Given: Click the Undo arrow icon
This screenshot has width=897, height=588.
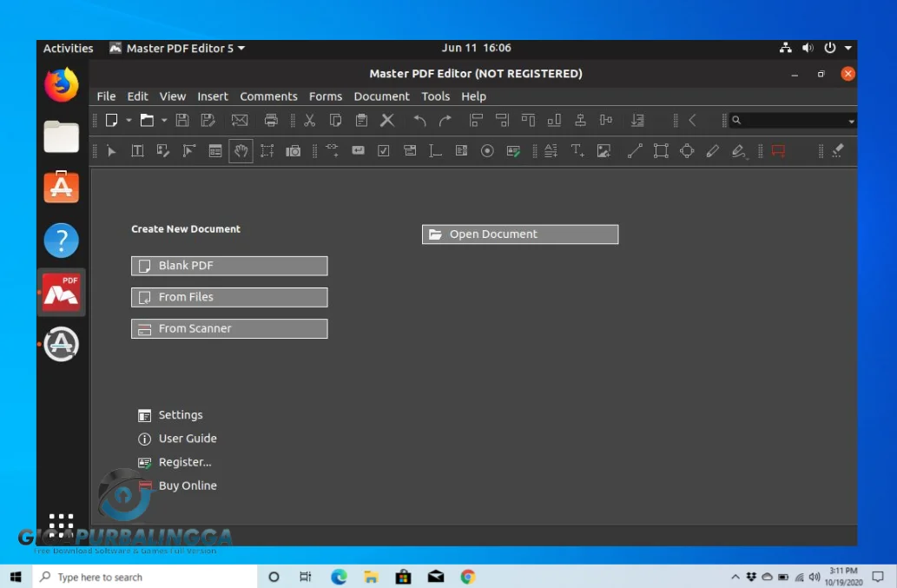Looking at the screenshot, I should [418, 120].
